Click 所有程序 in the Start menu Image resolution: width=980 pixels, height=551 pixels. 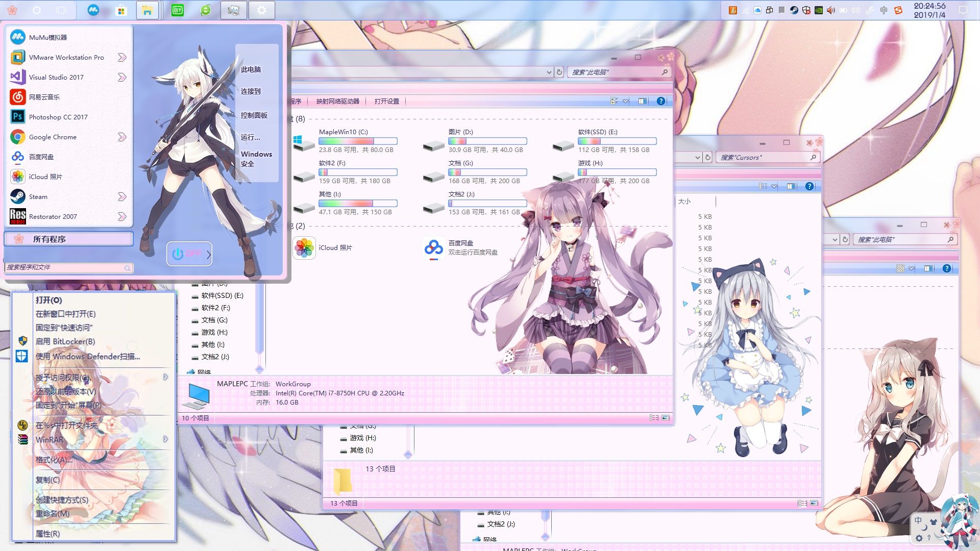(68, 239)
